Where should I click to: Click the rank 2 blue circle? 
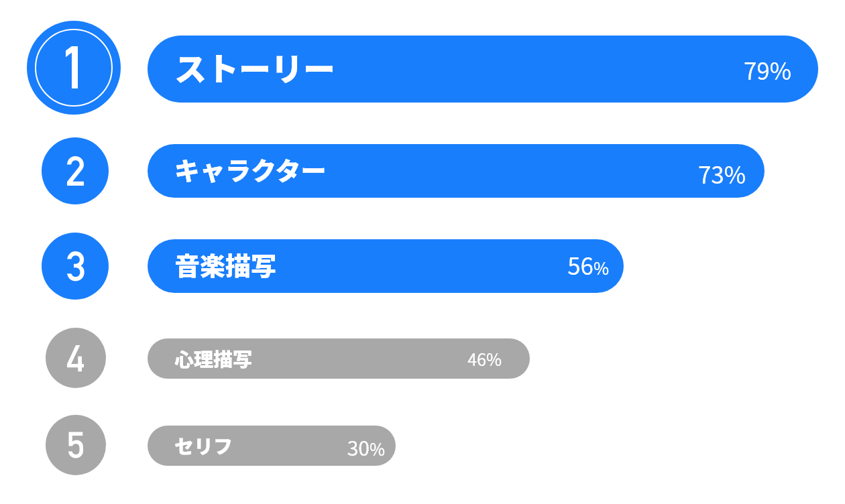click(75, 171)
